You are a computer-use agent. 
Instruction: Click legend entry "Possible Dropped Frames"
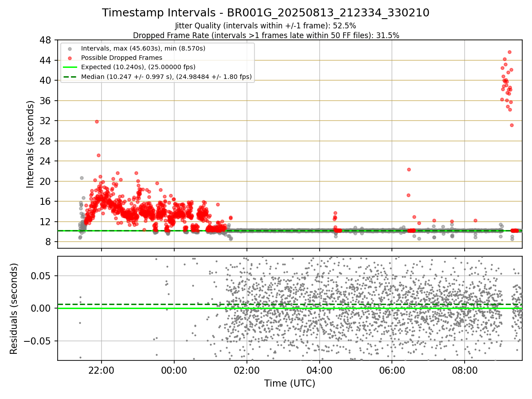click(121, 58)
